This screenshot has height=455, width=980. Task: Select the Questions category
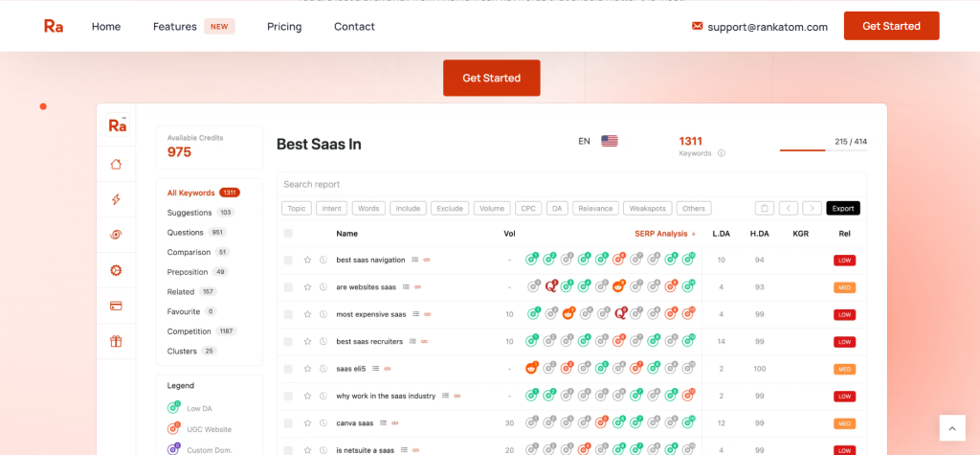197,232
